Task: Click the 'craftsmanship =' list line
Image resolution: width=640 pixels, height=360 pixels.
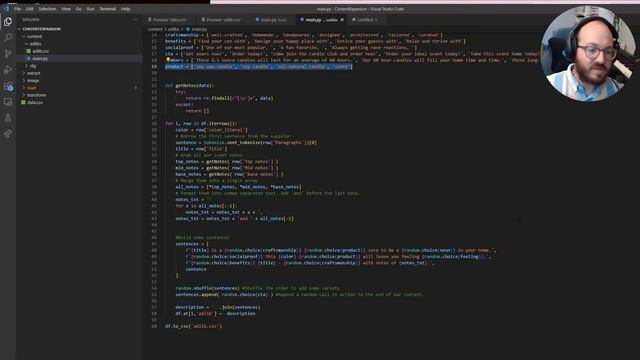Action: (x=304, y=35)
